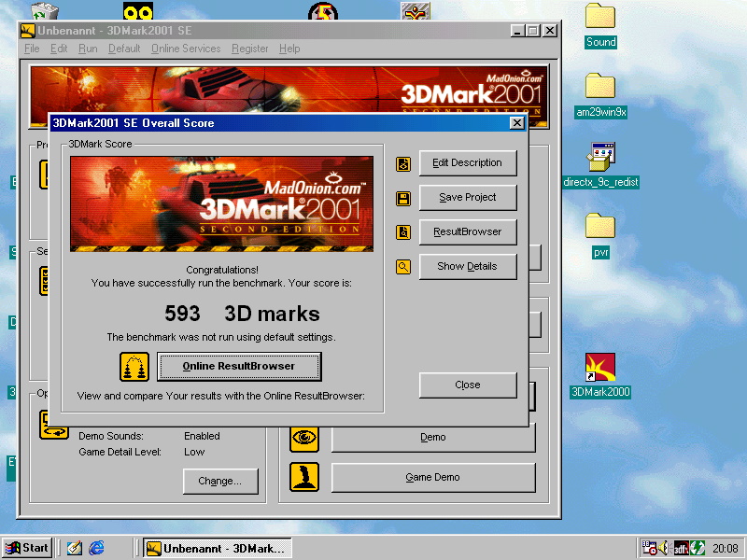Minimize the 3DMark2001 SE main window
Image resolution: width=747 pixels, height=560 pixels.
click(518, 31)
